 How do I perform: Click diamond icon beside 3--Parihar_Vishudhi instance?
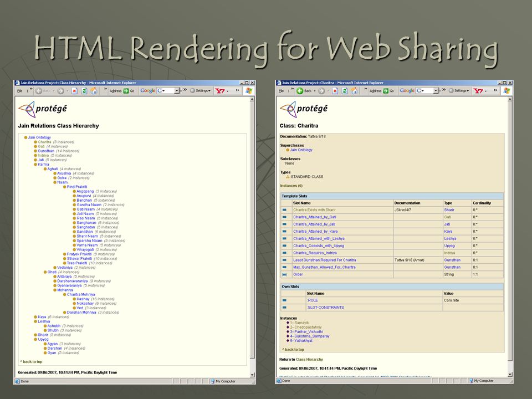[288, 331]
